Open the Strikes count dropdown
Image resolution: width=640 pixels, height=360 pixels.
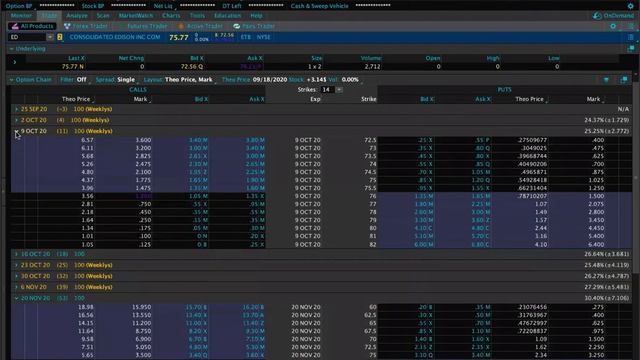(x=339, y=89)
